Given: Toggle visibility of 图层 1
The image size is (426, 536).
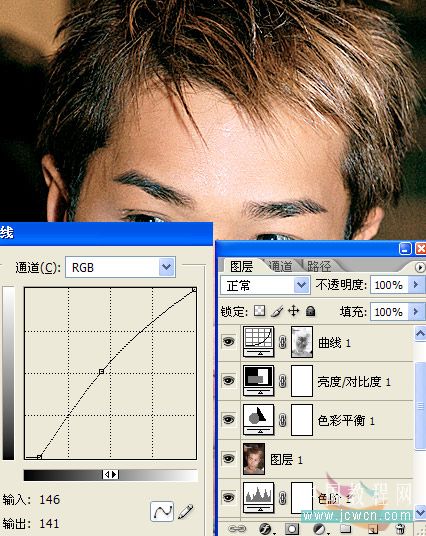Looking at the screenshot, I should tap(228, 458).
